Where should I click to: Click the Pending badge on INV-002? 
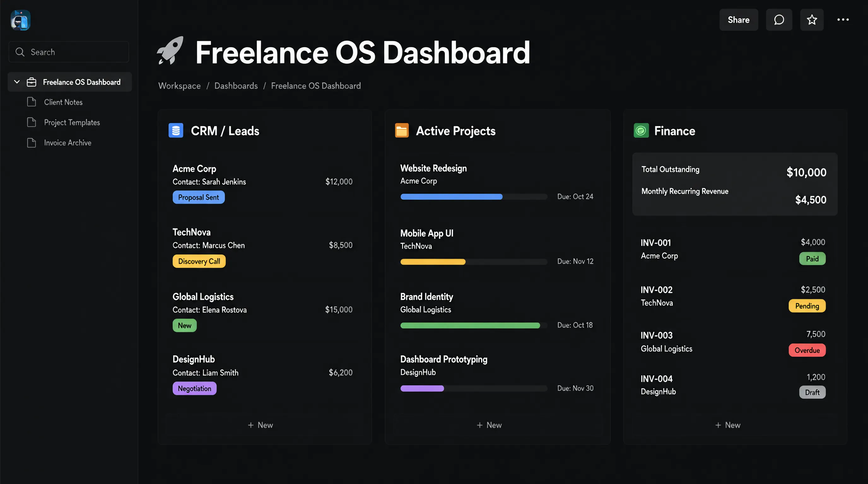(x=807, y=306)
